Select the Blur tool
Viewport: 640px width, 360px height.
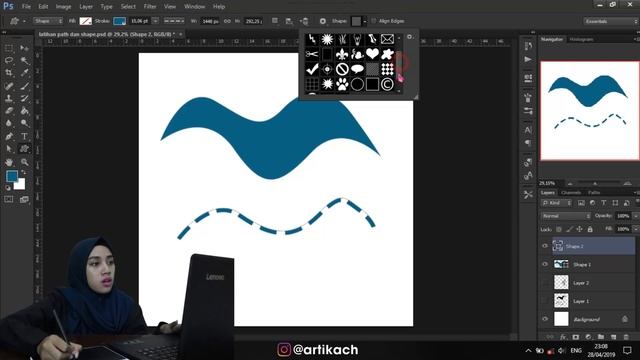coord(9,123)
